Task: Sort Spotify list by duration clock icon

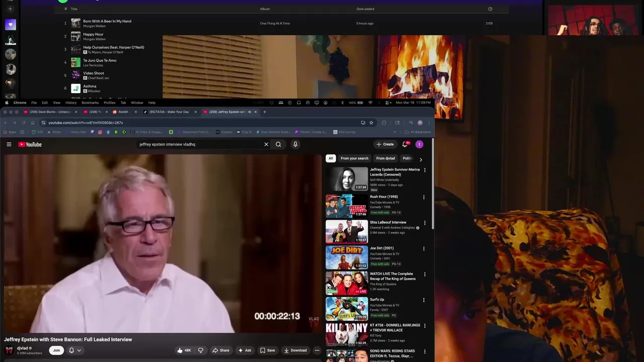Action: click(x=490, y=9)
